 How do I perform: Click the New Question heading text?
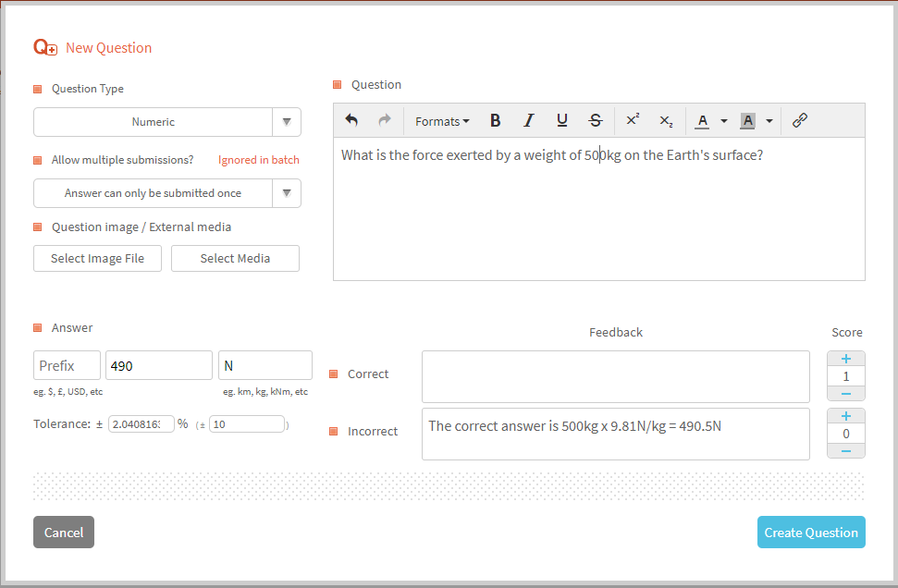(109, 47)
